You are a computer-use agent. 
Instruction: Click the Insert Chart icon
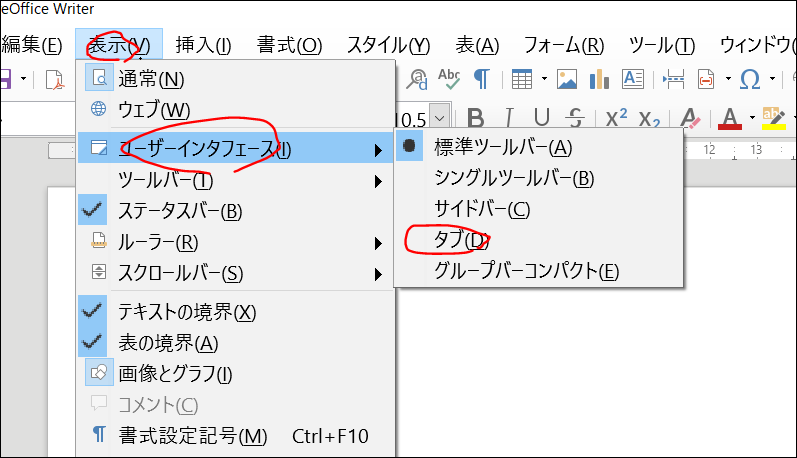pyautogui.click(x=599, y=79)
